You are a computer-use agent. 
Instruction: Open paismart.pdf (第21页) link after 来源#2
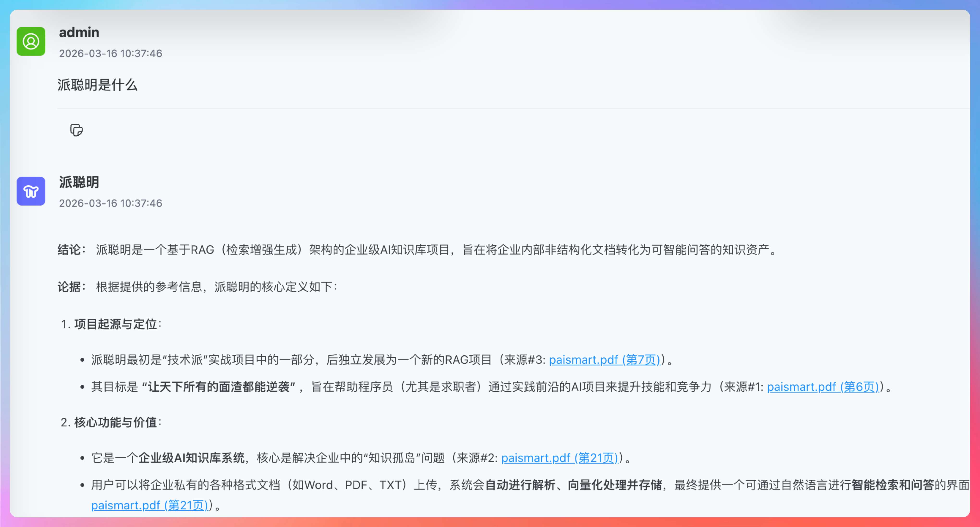click(x=559, y=458)
